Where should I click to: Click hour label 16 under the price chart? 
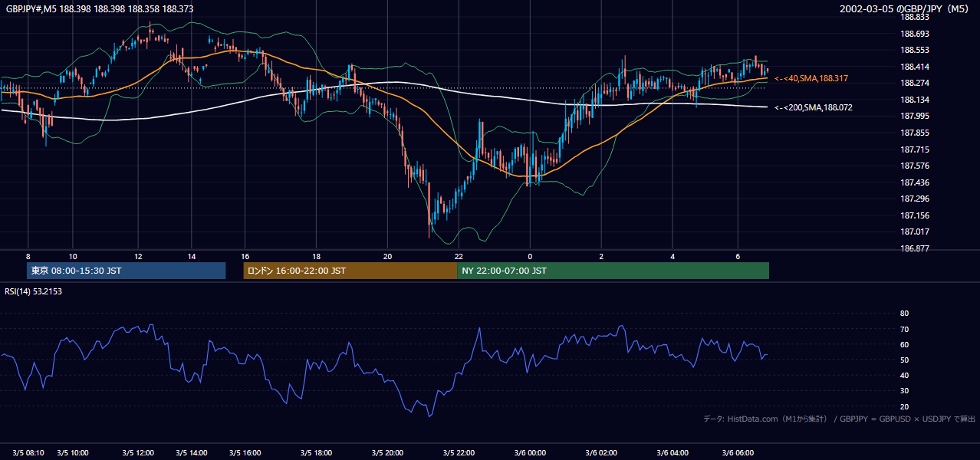tap(245, 256)
